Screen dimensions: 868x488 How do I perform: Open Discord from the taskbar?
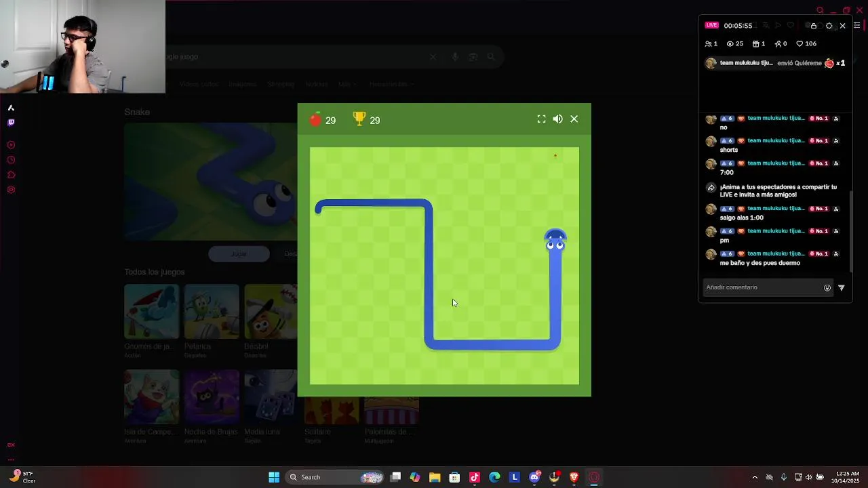[534, 477]
